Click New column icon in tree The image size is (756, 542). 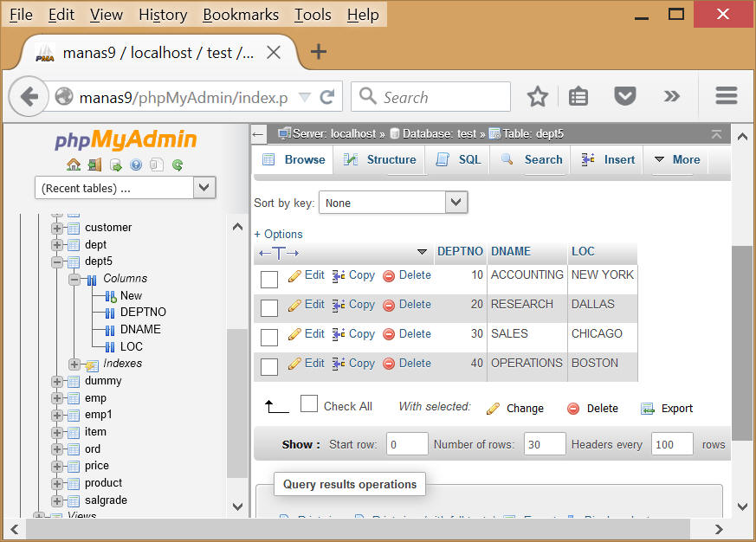point(110,296)
